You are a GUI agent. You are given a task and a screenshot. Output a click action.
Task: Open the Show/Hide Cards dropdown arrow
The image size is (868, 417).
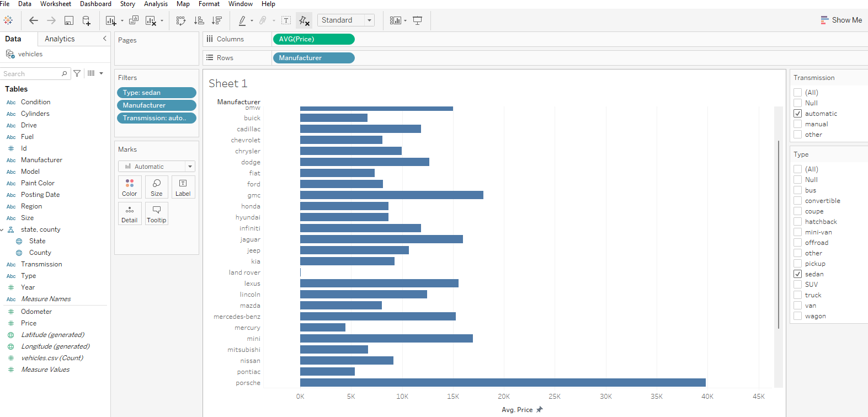coord(406,21)
